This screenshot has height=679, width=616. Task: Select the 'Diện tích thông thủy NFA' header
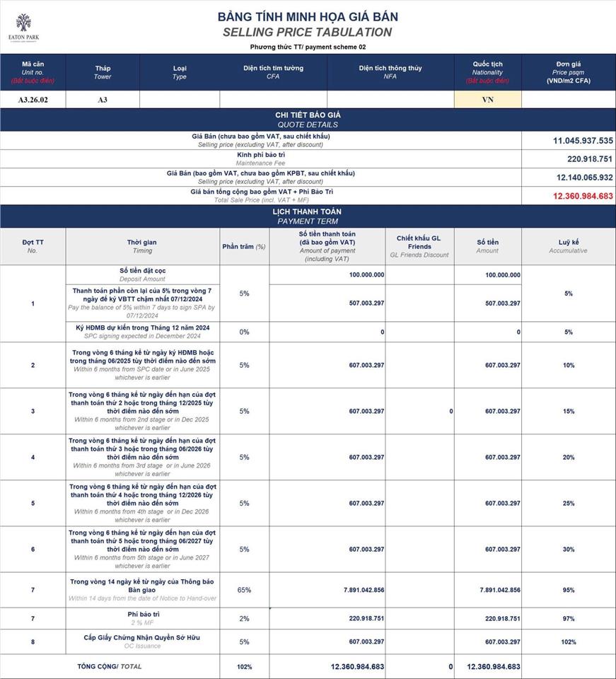click(x=390, y=72)
